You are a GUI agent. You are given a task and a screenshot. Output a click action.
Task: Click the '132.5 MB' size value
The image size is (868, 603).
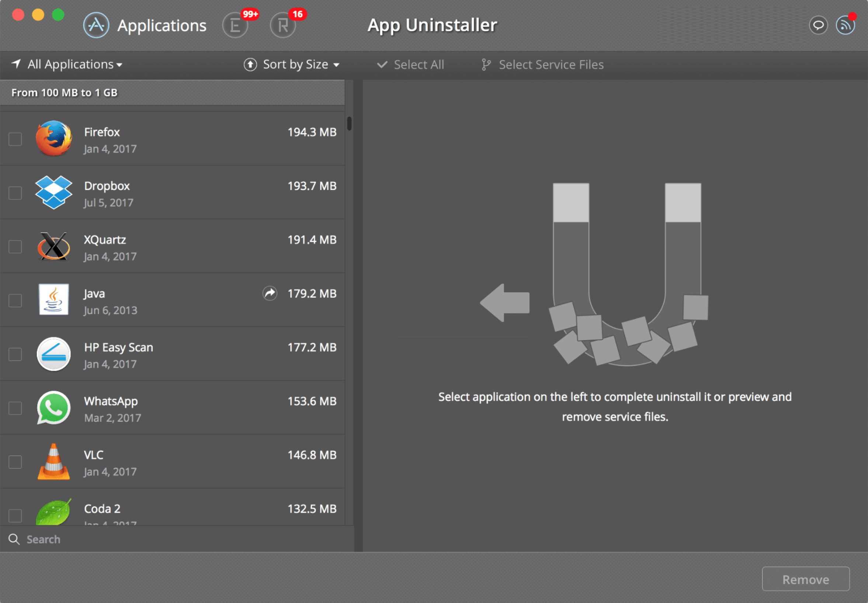(312, 509)
